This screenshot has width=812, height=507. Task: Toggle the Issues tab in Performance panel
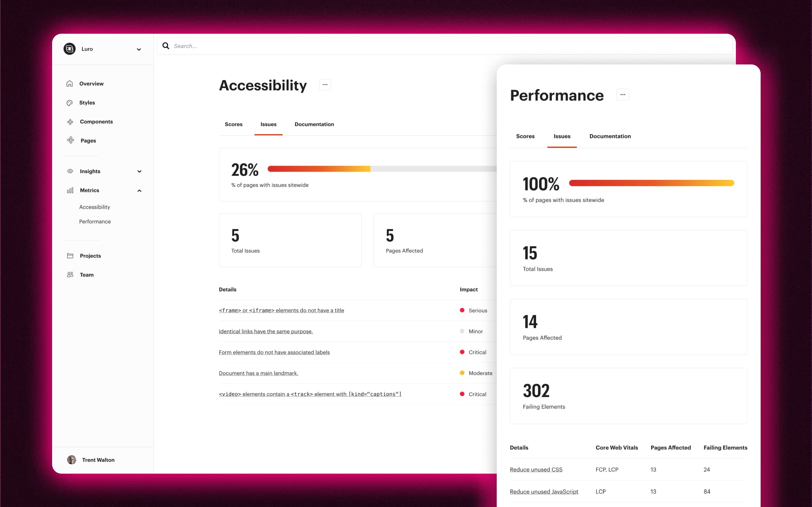coord(562,136)
